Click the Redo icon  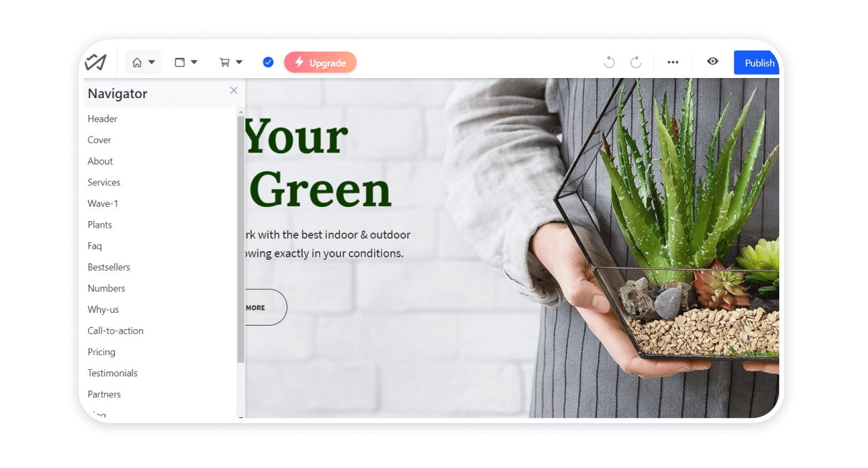636,62
